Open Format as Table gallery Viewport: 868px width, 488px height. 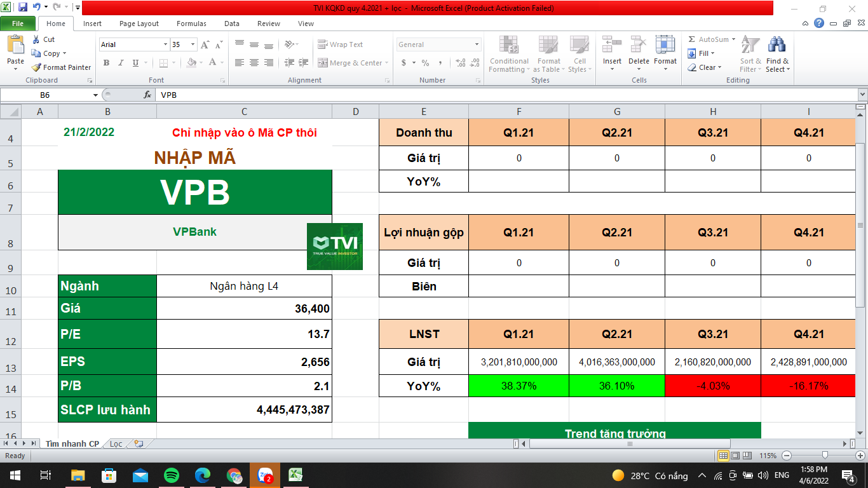point(548,55)
